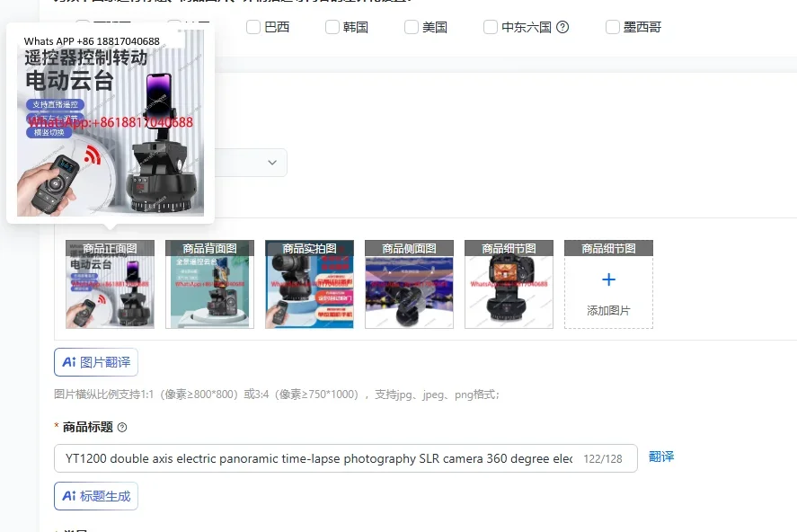Click the 122/128 character counter
Screen dimensions: 797x532
pos(603,459)
